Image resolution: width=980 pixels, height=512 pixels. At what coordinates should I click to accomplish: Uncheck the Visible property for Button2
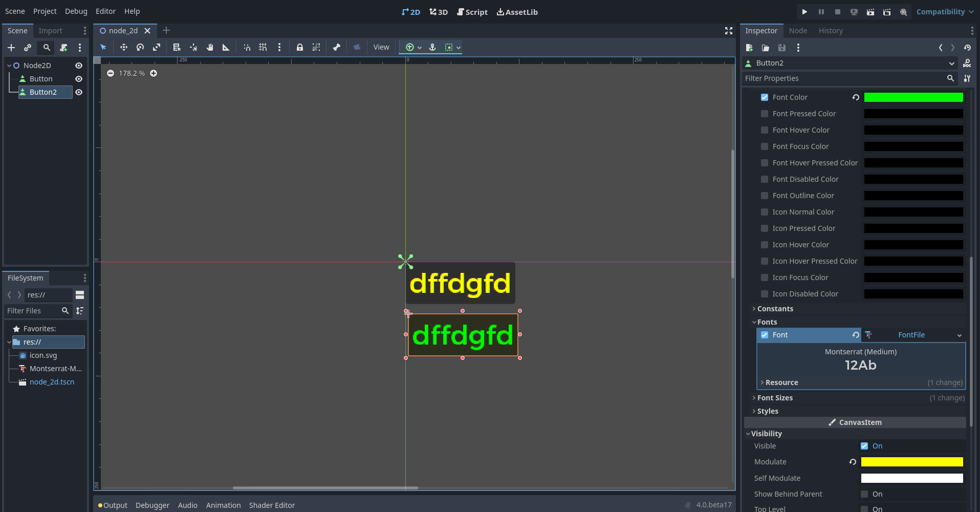point(864,445)
